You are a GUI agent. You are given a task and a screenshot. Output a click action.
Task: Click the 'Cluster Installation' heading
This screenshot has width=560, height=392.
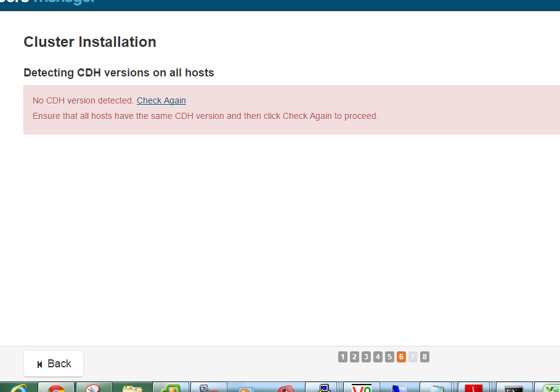pyautogui.click(x=90, y=42)
